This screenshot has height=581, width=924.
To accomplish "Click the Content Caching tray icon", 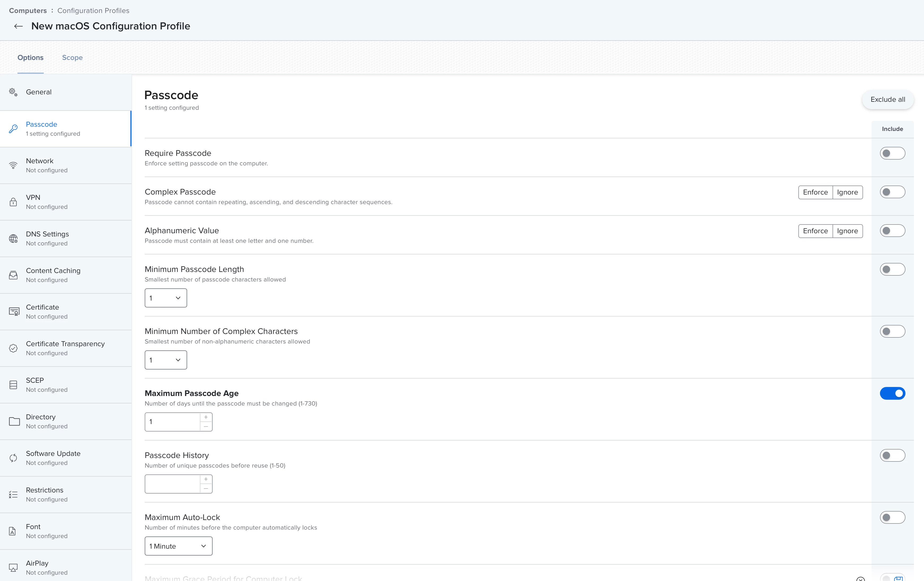I will pos(13,275).
